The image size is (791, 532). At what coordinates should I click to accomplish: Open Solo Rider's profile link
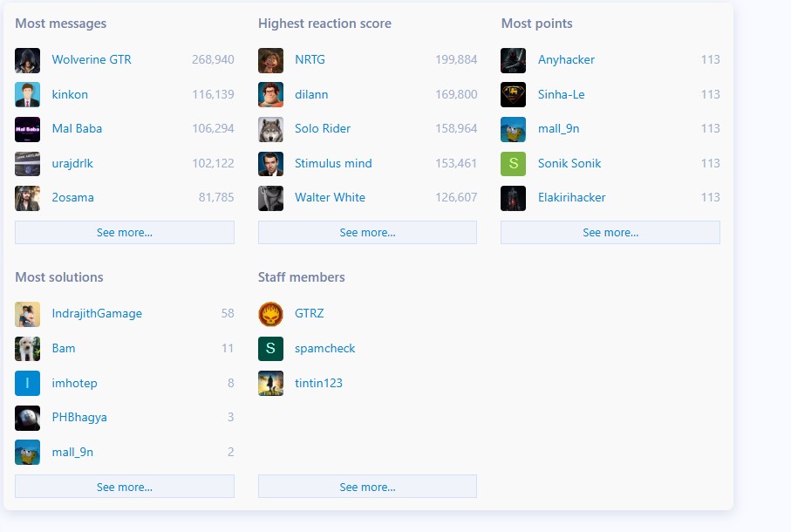pyautogui.click(x=323, y=128)
